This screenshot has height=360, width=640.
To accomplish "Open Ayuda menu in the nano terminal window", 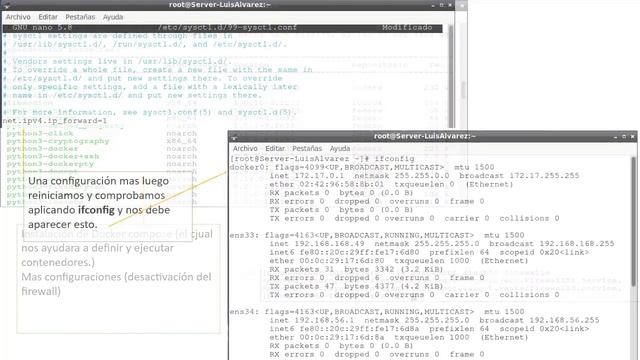I will tap(113, 17).
